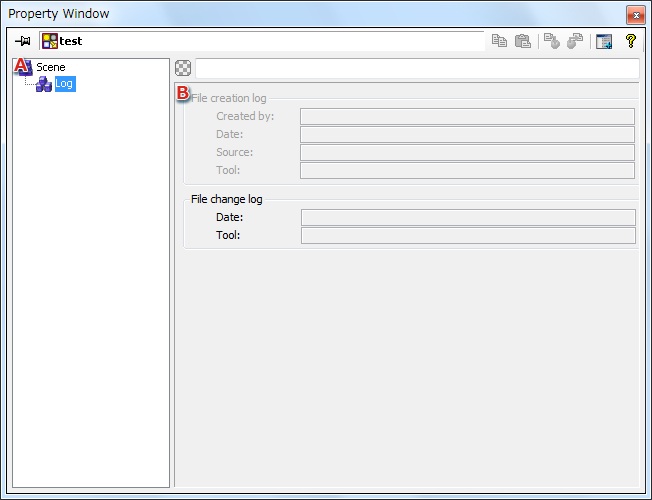Click the test object icon in name bar
The width and height of the screenshot is (652, 500).
coord(49,41)
